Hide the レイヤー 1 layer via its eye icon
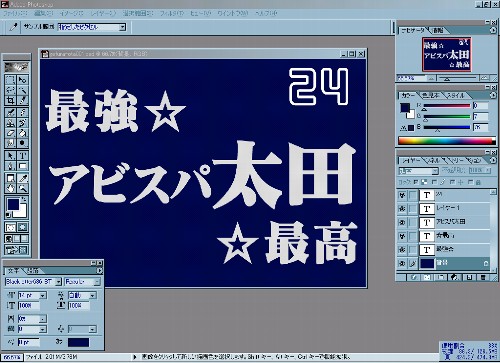The image size is (500, 363). click(402, 208)
